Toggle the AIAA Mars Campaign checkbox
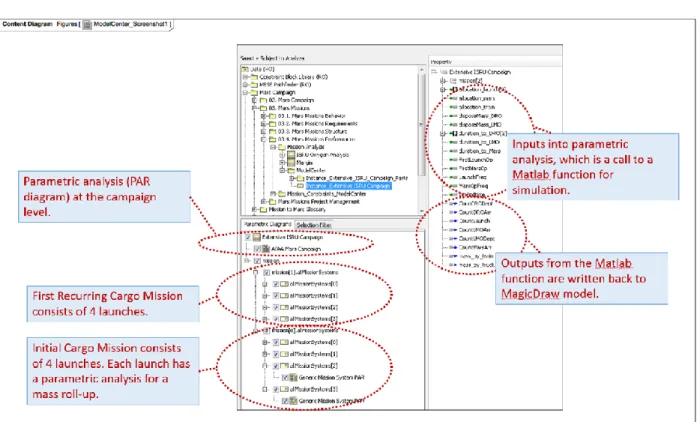 tap(258, 249)
